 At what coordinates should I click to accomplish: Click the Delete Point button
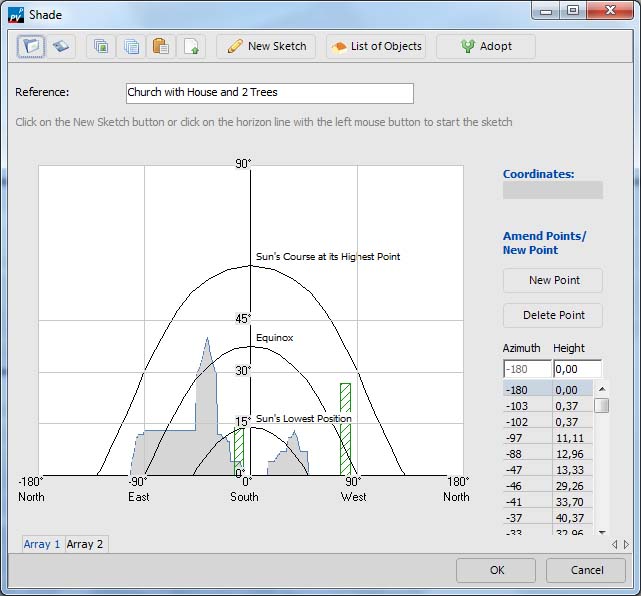tap(553, 315)
